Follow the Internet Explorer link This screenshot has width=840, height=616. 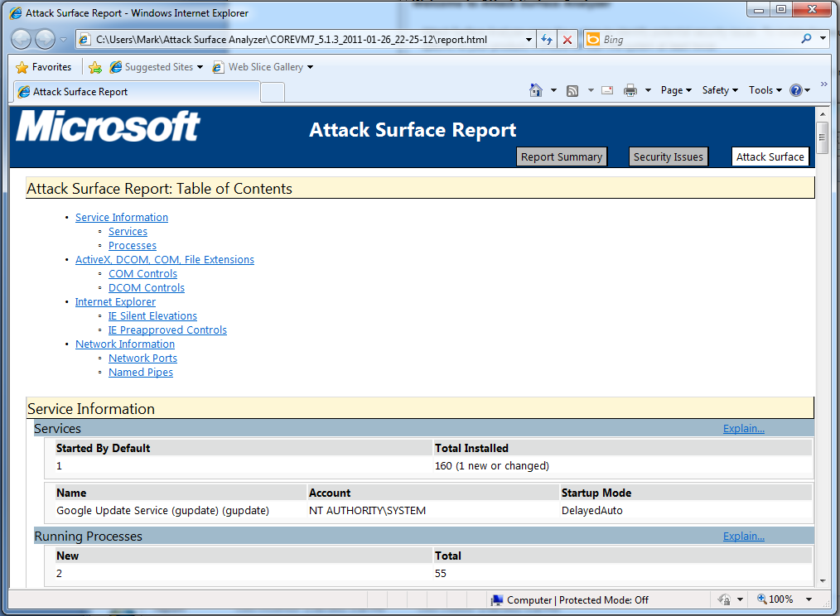point(115,302)
